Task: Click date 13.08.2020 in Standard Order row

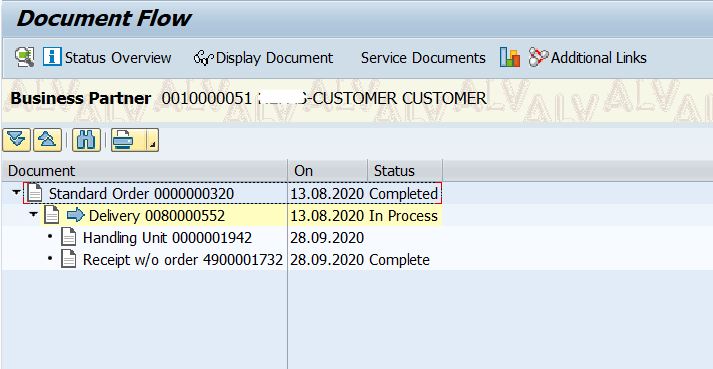Action: click(x=327, y=194)
